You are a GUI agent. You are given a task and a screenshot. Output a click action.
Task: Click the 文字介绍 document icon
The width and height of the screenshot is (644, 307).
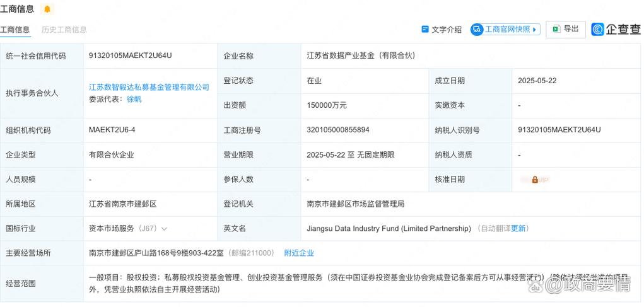tap(425, 30)
